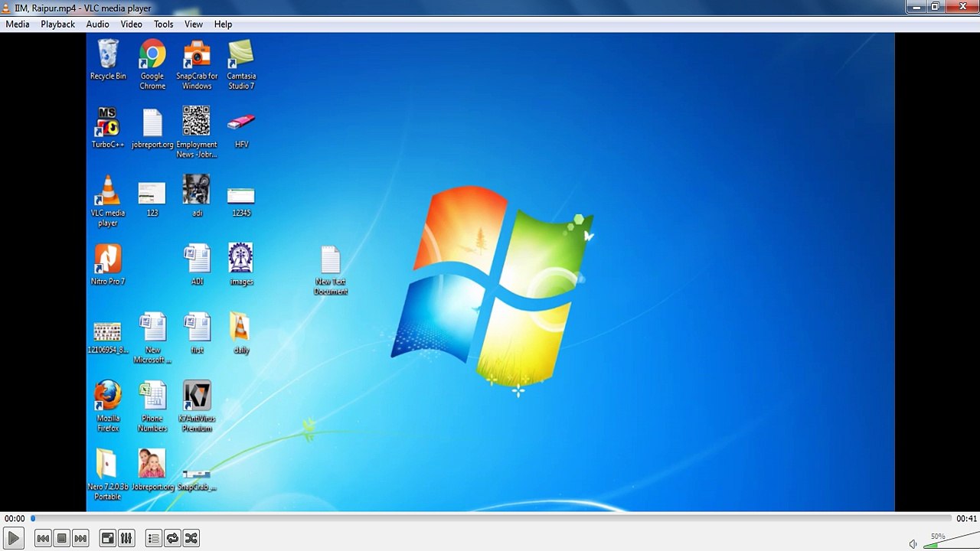Click VLC media player desktop shortcut in video

click(108, 201)
